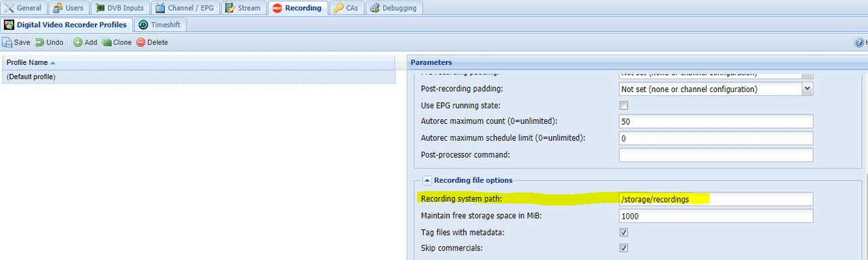Click the Undo button
The image size is (868, 260).
[49, 42]
